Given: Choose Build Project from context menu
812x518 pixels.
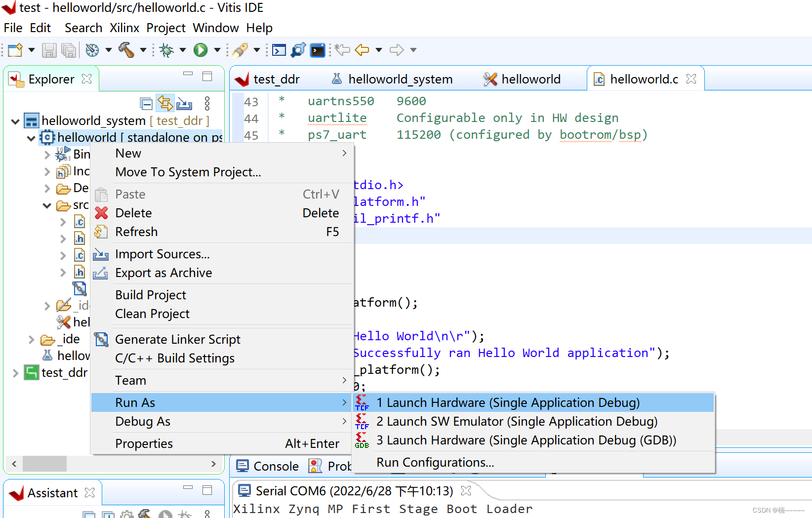Looking at the screenshot, I should click(x=222, y=295).
